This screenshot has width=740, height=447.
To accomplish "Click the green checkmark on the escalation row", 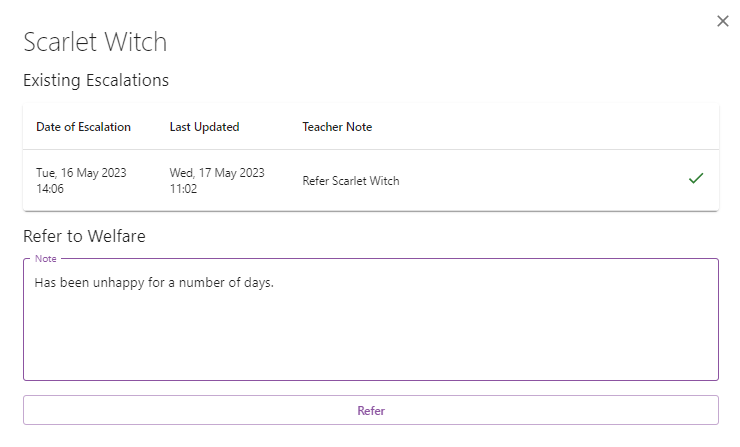I will point(696,179).
